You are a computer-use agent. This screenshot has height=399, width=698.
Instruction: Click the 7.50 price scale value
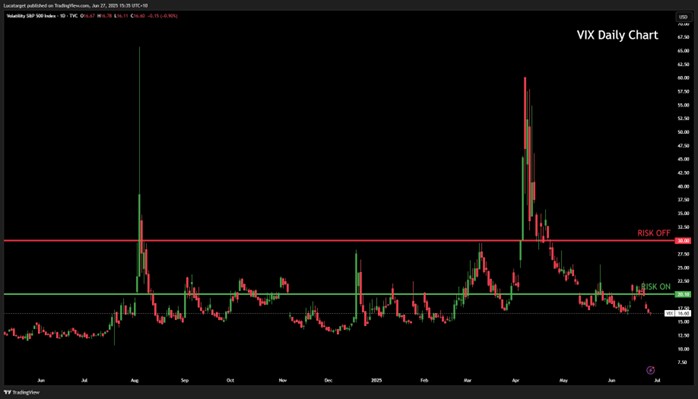683,362
